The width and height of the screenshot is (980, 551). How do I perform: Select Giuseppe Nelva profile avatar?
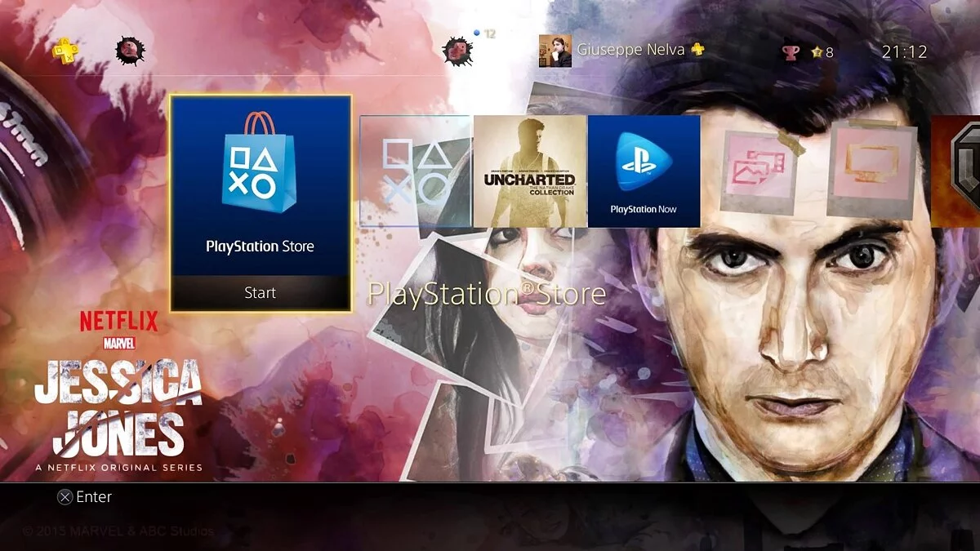click(555, 51)
